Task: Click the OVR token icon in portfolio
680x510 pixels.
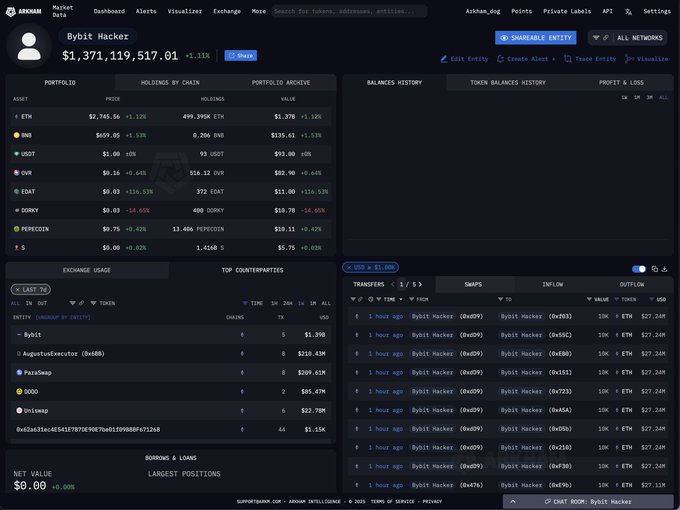Action: tap(16, 173)
